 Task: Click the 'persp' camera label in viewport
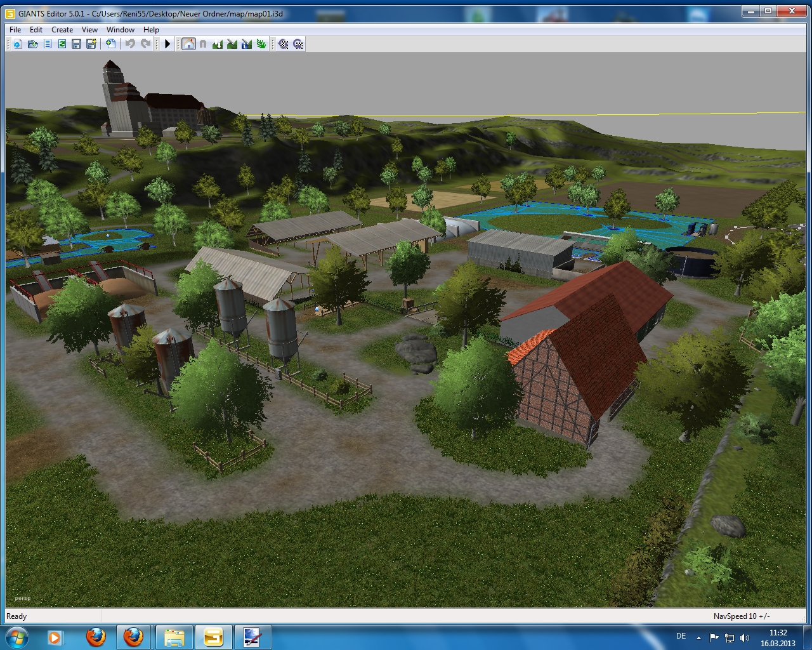click(23, 598)
